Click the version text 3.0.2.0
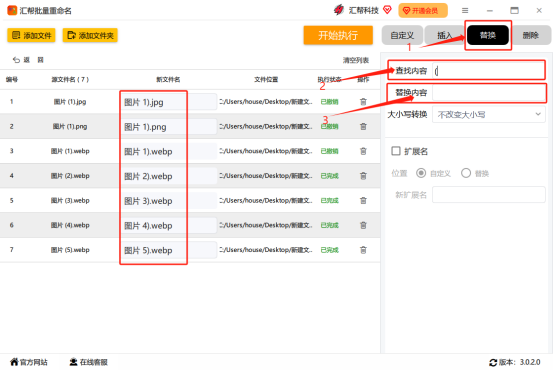The width and height of the screenshot is (554, 370). (x=530, y=362)
